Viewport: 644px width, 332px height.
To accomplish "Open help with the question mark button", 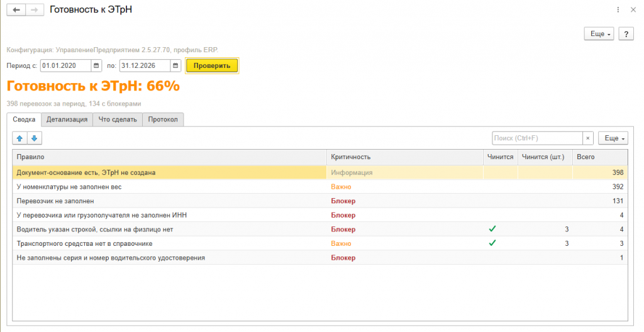I will click(626, 34).
